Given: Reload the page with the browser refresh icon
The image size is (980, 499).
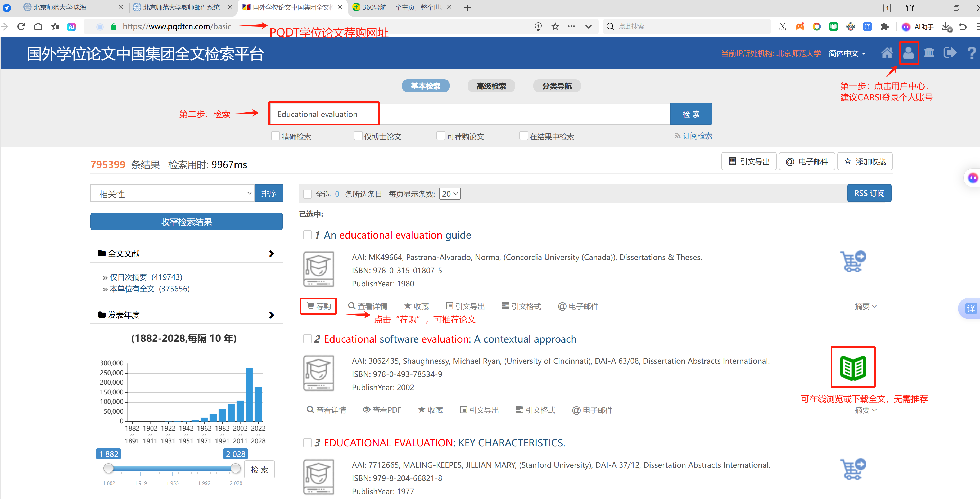Looking at the screenshot, I should [21, 26].
